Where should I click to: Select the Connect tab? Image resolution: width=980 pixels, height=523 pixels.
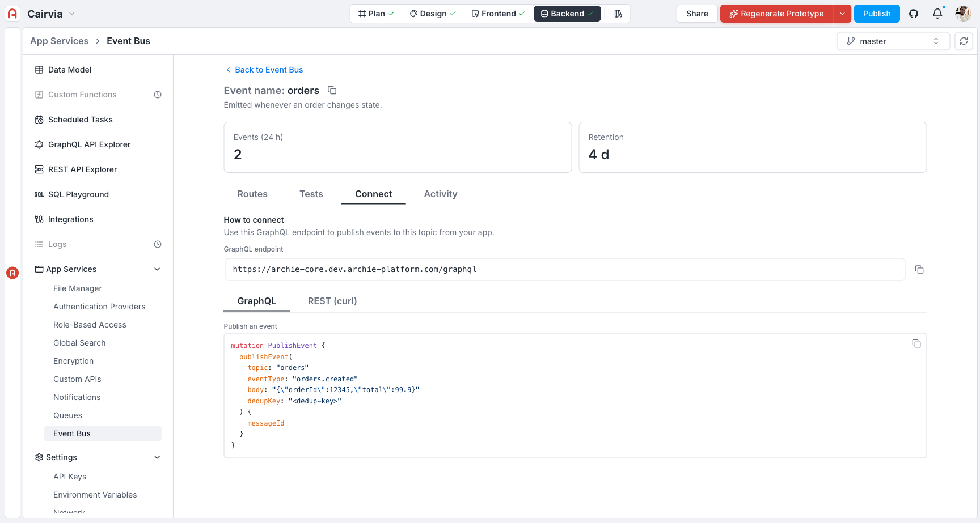click(374, 194)
